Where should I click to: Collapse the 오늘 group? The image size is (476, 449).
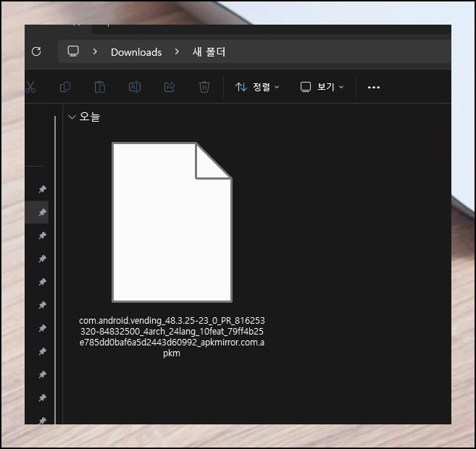(72, 117)
